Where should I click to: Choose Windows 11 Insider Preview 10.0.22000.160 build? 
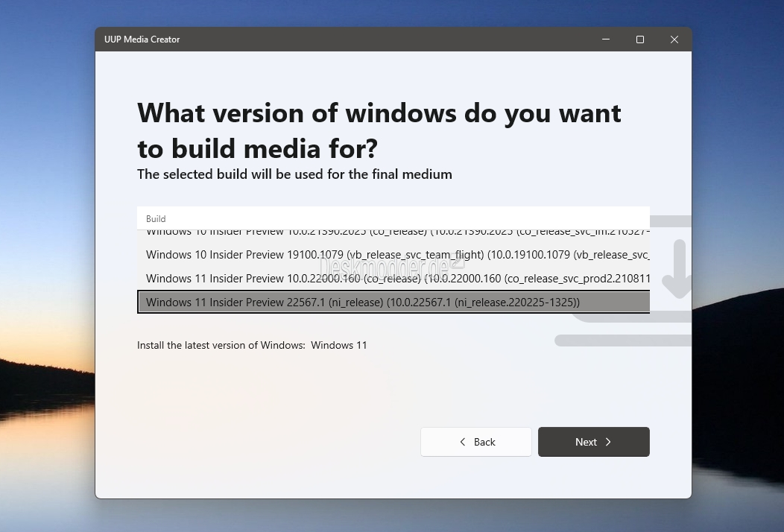pos(393,279)
